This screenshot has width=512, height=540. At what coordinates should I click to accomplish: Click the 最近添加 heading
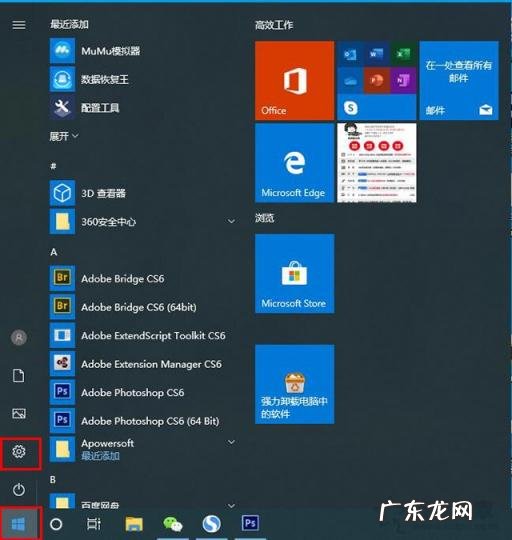point(70,24)
